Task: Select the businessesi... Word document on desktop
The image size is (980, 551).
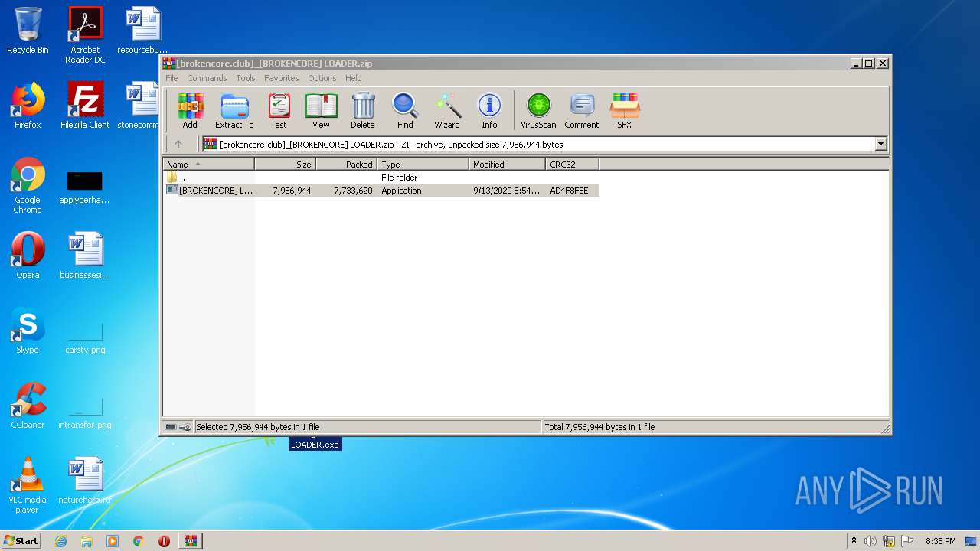Action: pyautogui.click(x=85, y=256)
